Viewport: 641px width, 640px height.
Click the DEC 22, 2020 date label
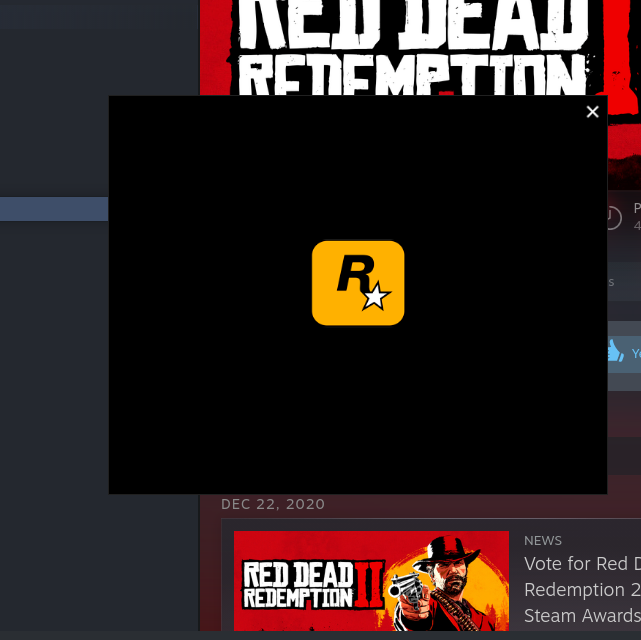pos(273,504)
